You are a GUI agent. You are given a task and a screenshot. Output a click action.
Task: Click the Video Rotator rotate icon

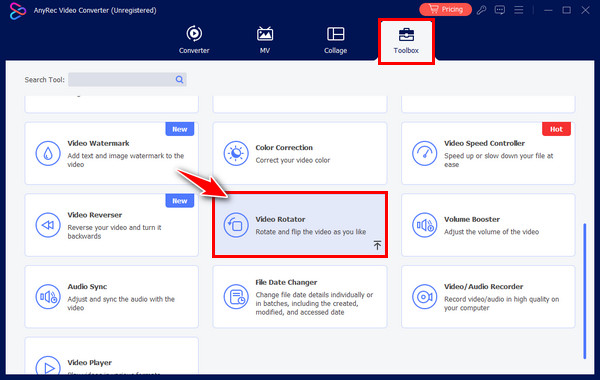[x=236, y=225]
